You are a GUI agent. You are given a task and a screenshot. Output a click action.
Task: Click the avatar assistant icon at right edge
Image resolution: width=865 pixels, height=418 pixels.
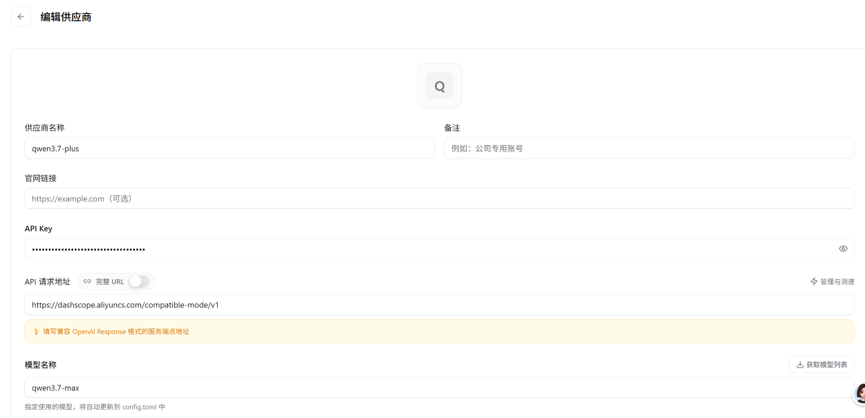pyautogui.click(x=859, y=394)
